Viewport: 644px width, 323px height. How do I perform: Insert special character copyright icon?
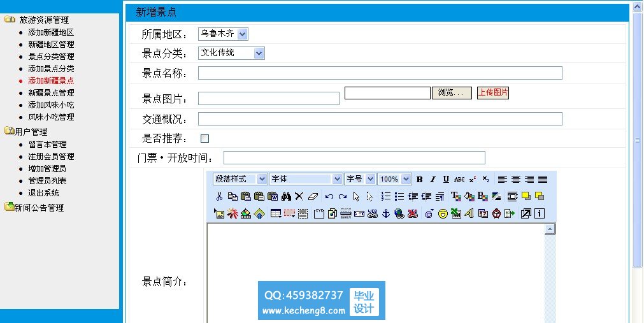click(429, 213)
